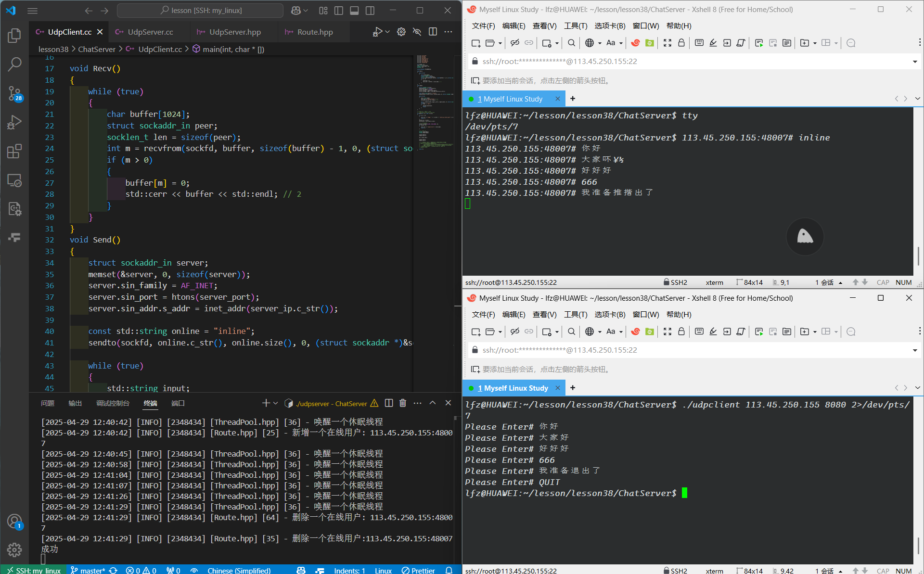The width and height of the screenshot is (924, 574).
Task: Click Prettier in the status bar
Action: [418, 570]
